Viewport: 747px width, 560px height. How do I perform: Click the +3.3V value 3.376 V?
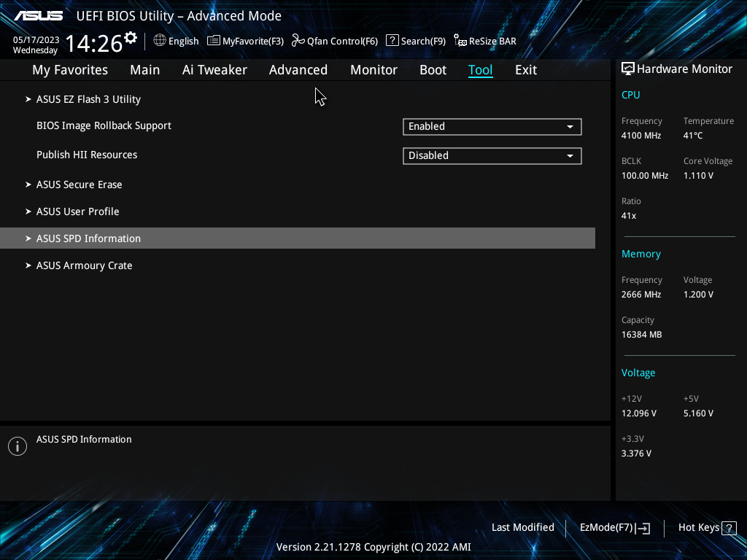coord(636,454)
